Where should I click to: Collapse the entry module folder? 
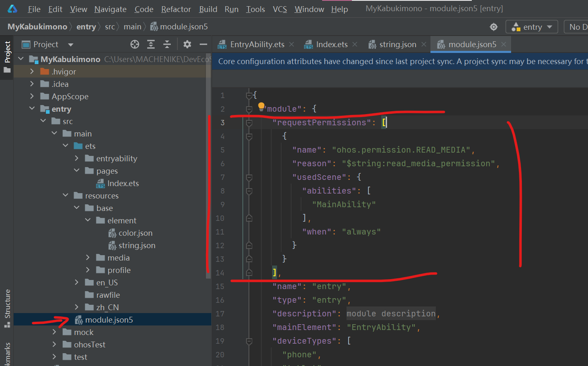coord(32,109)
